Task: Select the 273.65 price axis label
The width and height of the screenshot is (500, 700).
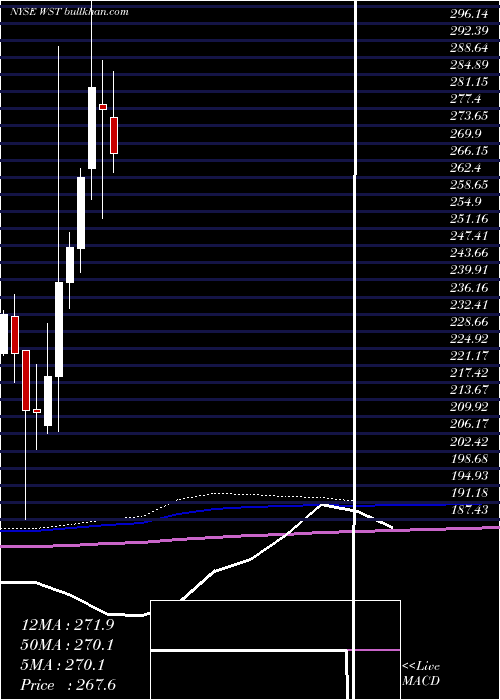Action: point(468,116)
